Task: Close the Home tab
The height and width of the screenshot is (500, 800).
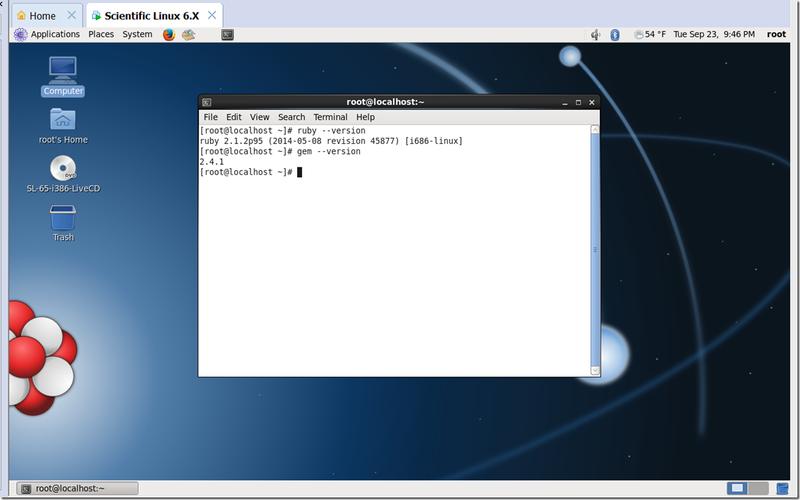Action: [x=71, y=15]
